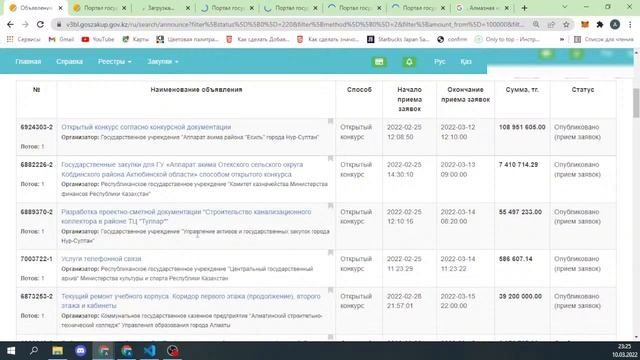Screen dimensions: 640x360
Task: Expand the Реестры dropdown
Action: point(114,62)
